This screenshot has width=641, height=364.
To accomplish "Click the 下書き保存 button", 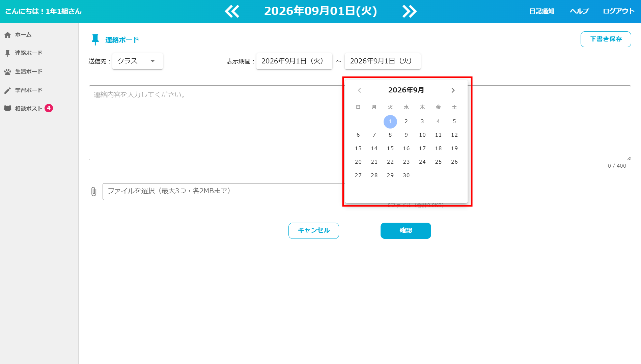I will click(x=606, y=39).
